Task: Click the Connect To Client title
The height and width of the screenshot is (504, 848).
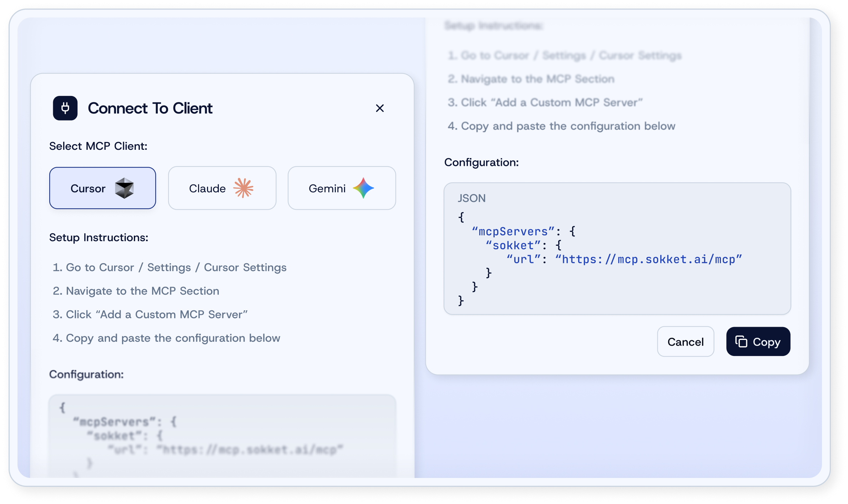Action: pos(150,108)
